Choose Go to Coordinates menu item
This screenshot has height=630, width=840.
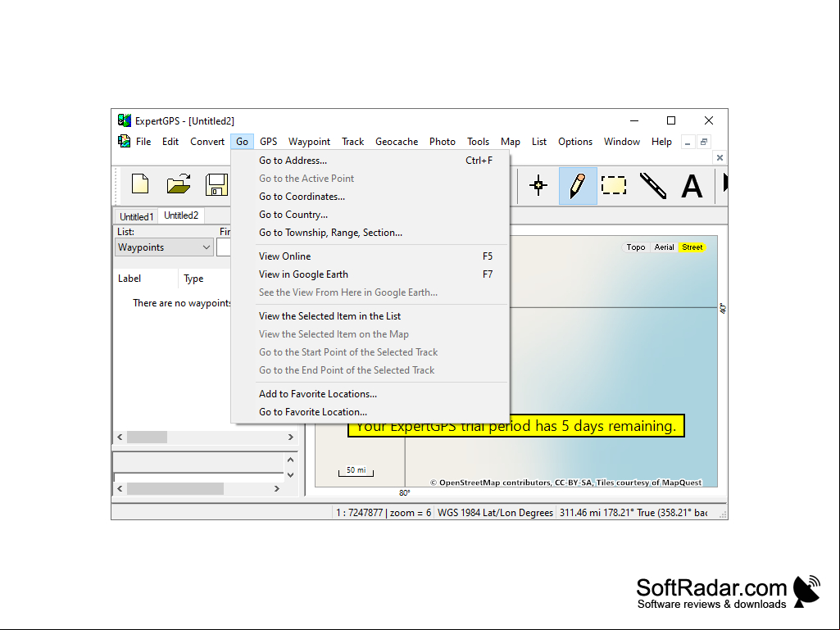tap(370, 197)
